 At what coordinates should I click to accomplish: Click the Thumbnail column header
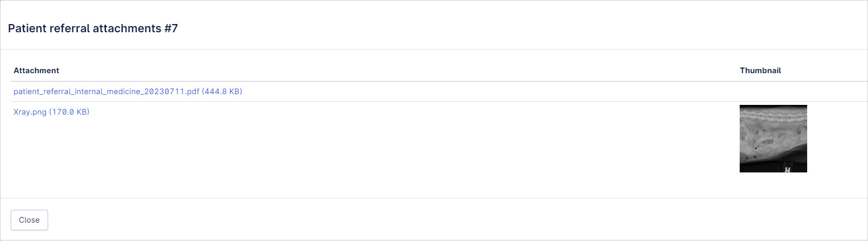(760, 71)
